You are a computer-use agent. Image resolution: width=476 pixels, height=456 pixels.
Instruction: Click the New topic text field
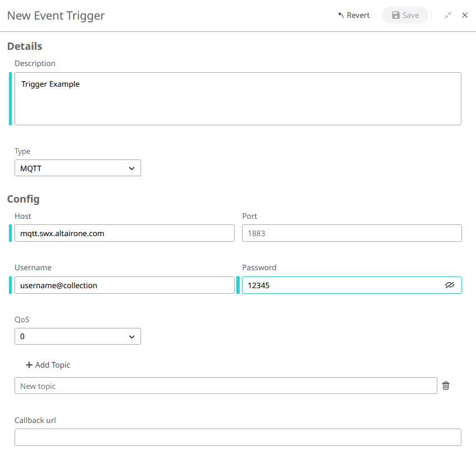(x=226, y=386)
